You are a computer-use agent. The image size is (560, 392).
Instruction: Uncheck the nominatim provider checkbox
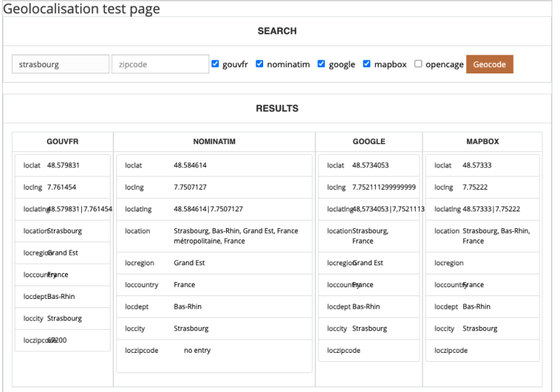pyautogui.click(x=260, y=64)
